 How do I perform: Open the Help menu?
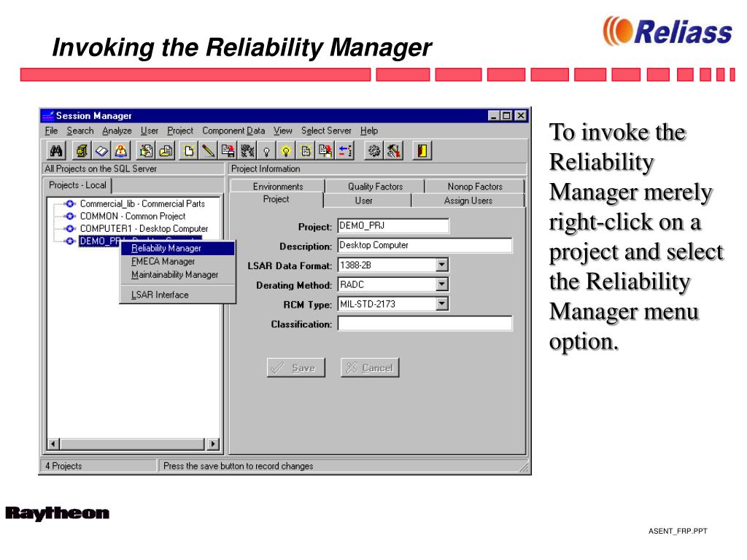[368, 131]
